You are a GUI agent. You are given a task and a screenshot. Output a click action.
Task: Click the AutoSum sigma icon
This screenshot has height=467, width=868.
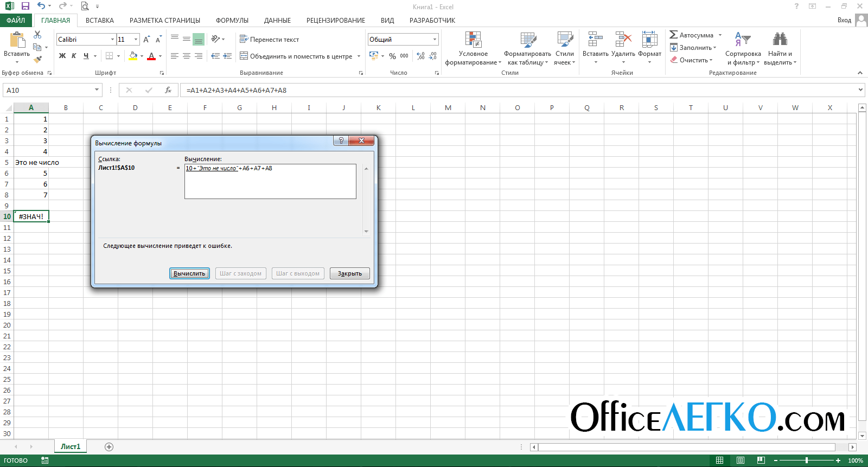[x=673, y=35]
